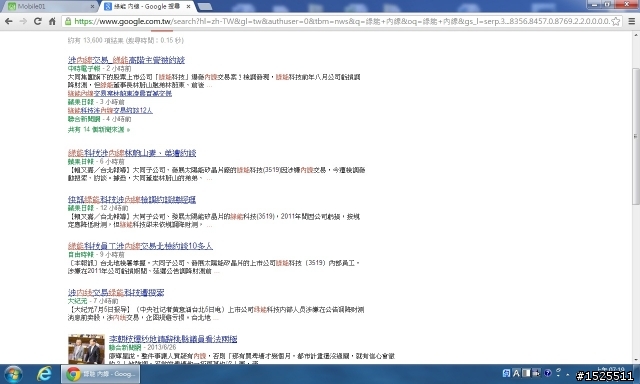The image size is (640, 384).
Task: Open the home page via the house icon
Action: [x=52, y=22]
